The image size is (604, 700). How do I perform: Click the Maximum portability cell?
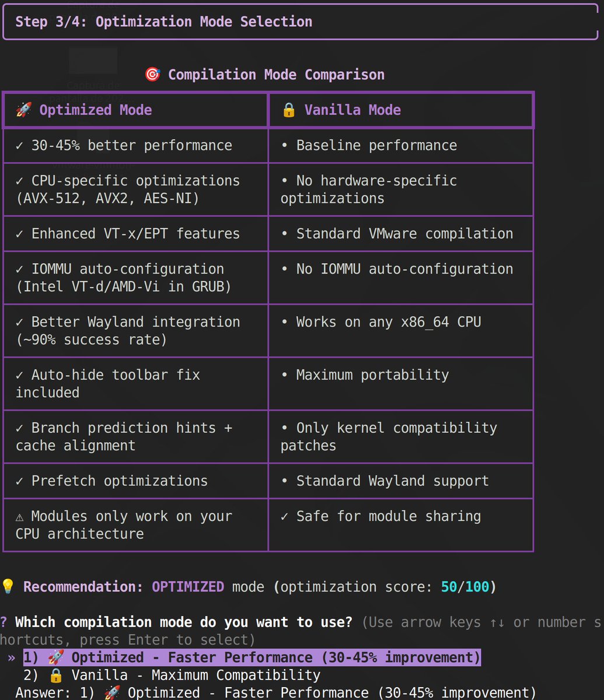tap(401, 384)
